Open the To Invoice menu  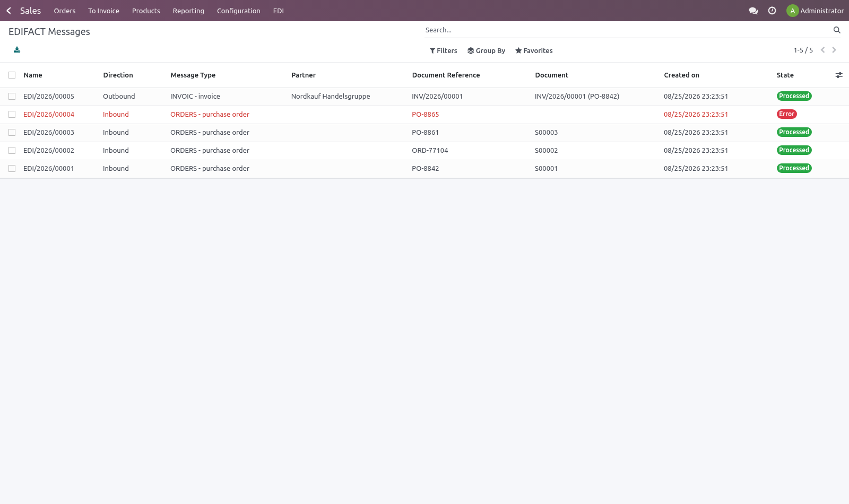(x=103, y=11)
